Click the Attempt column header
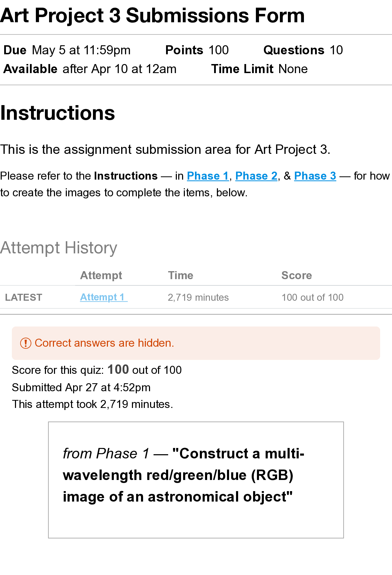 101,275
